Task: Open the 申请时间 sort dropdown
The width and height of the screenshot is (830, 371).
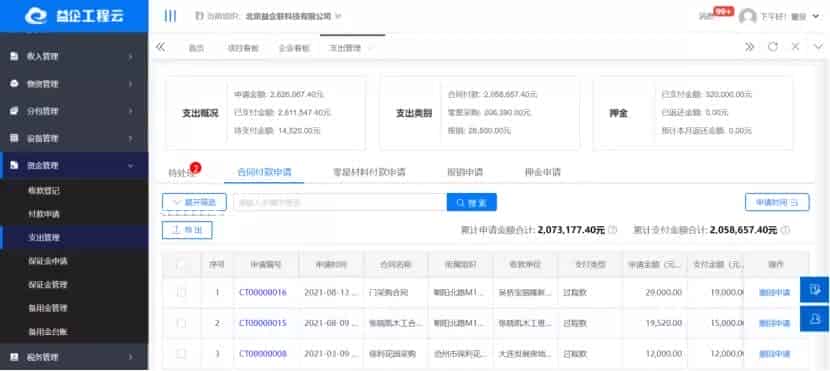Action: pyautogui.click(x=777, y=202)
